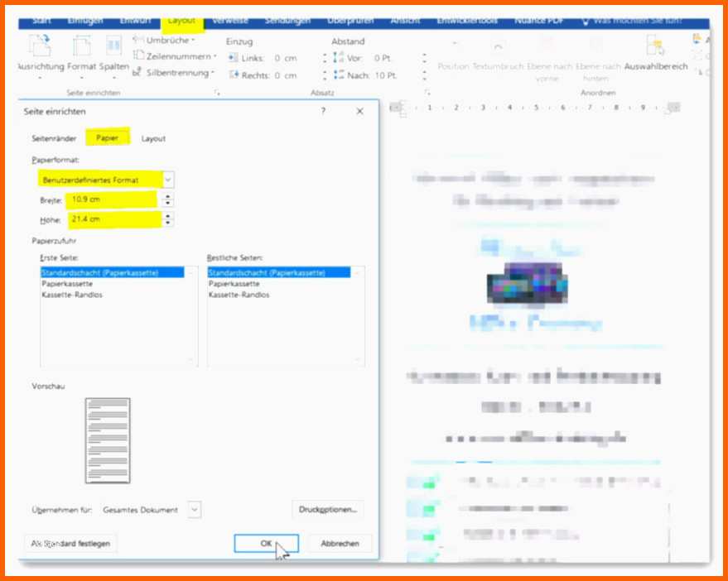The image size is (728, 581).
Task: Click the Abstand Nach spacing icon
Action: coord(339,74)
